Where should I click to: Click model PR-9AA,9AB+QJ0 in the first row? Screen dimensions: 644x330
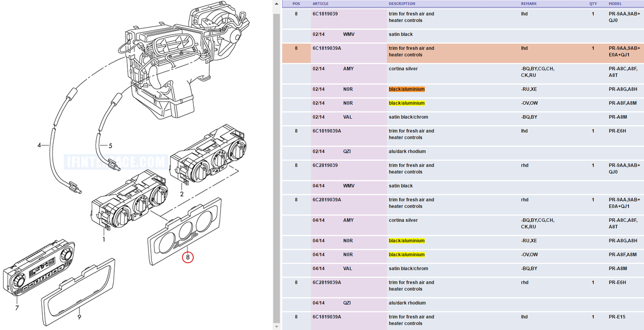coord(624,17)
